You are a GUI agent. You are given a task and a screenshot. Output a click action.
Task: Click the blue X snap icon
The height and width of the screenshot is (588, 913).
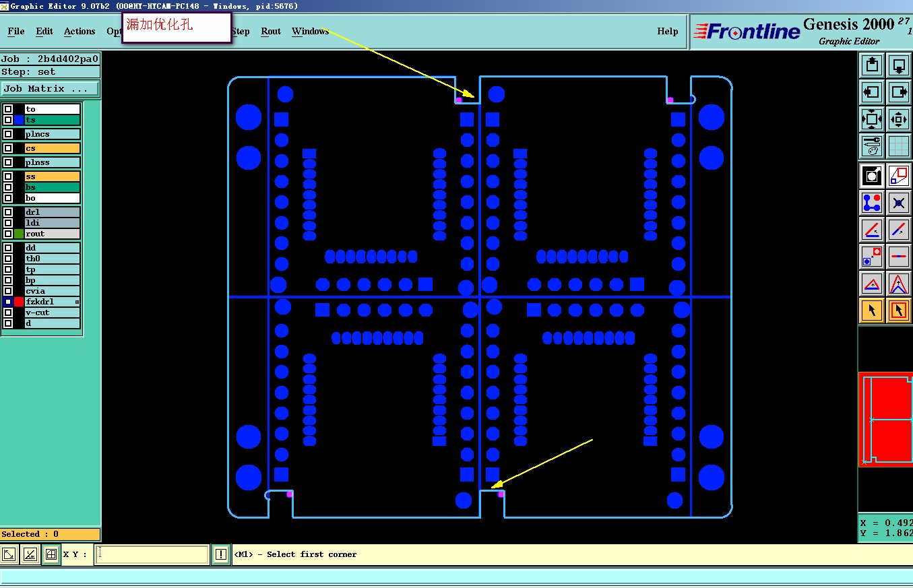(899, 203)
